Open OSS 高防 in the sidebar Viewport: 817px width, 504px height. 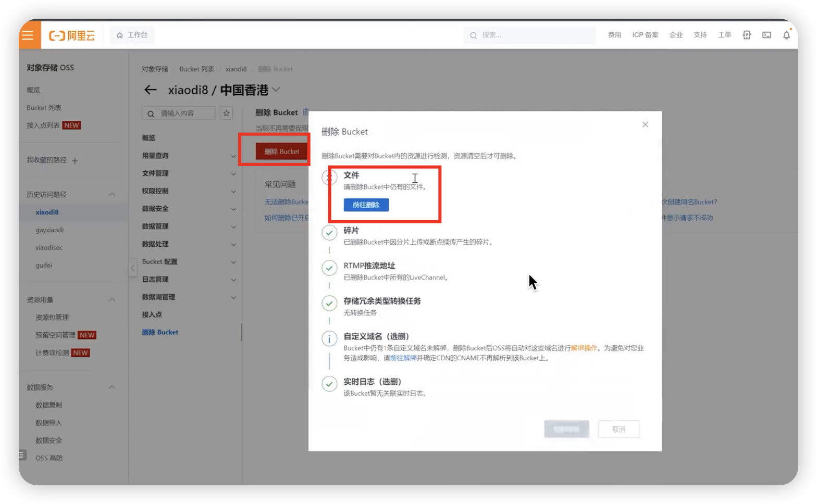[49, 458]
